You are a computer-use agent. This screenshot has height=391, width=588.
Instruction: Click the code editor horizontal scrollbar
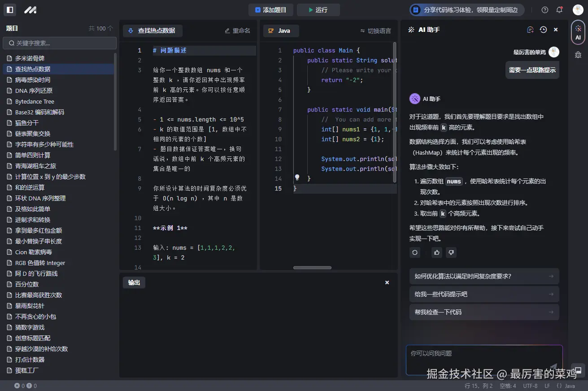312,268
